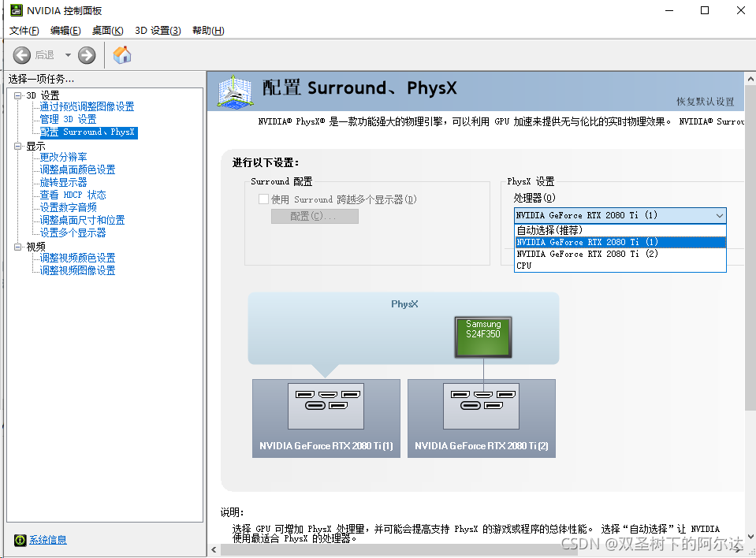Choose CPU as PhysX processor

[x=620, y=266]
